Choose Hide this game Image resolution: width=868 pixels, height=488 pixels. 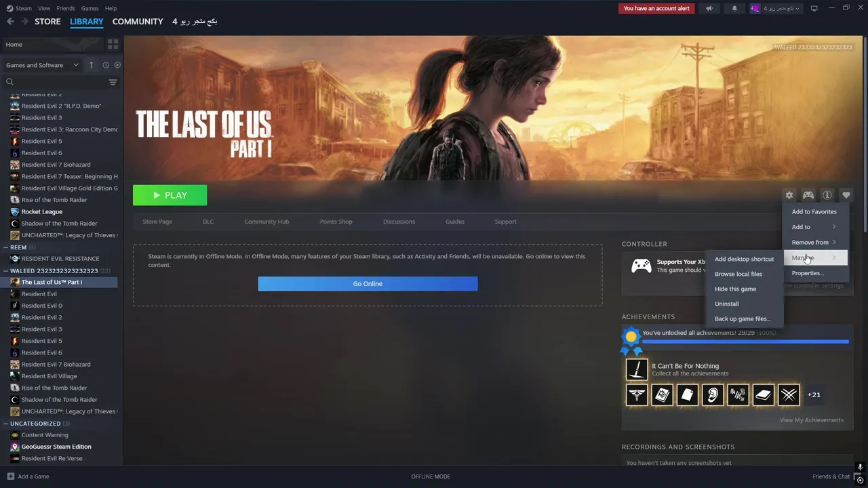pyautogui.click(x=744, y=289)
